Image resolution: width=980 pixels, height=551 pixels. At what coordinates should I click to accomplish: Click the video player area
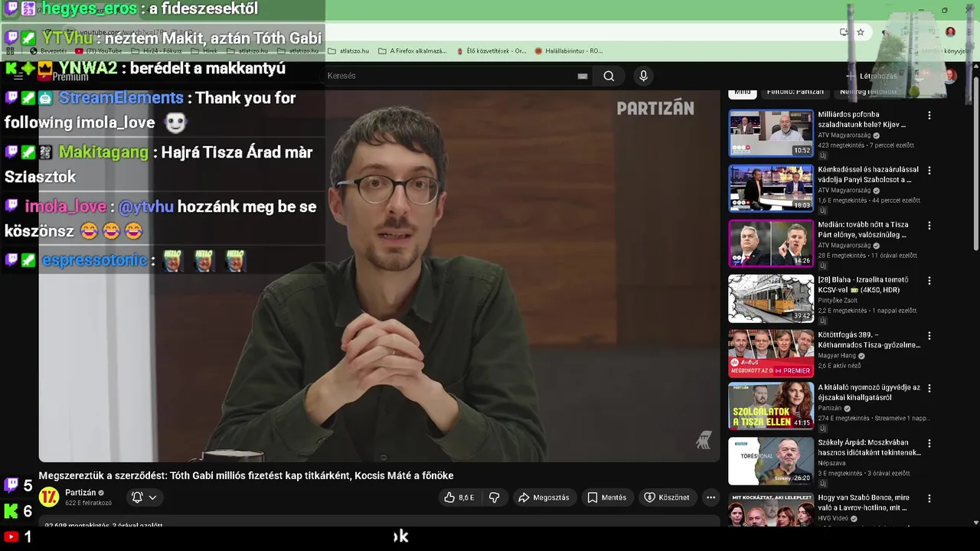pos(380,275)
